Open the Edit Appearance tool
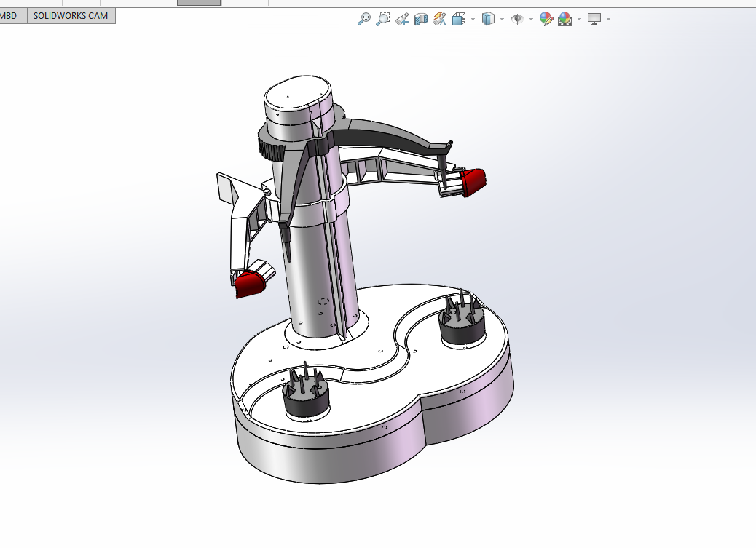The width and height of the screenshot is (756, 548). (546, 19)
